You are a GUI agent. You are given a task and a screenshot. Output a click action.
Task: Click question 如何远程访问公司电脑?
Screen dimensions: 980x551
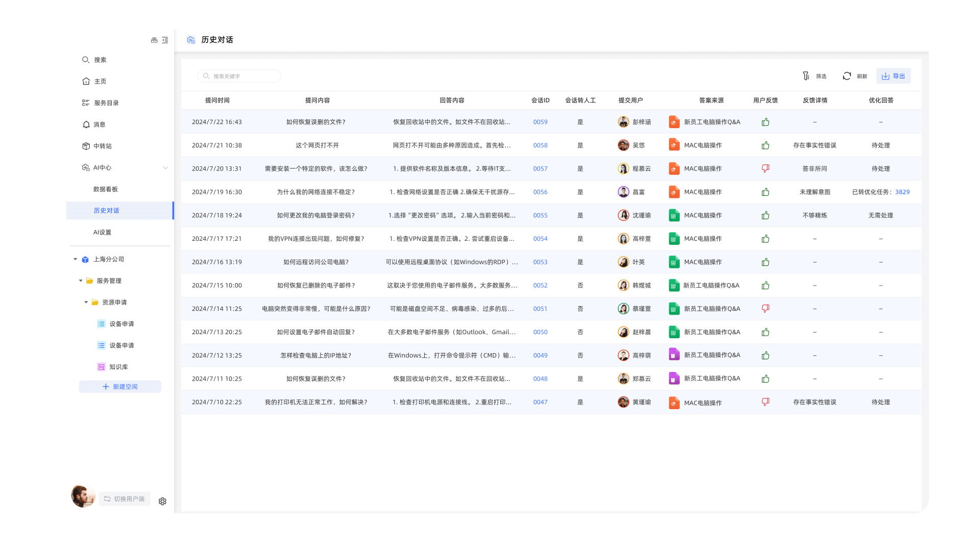click(316, 262)
